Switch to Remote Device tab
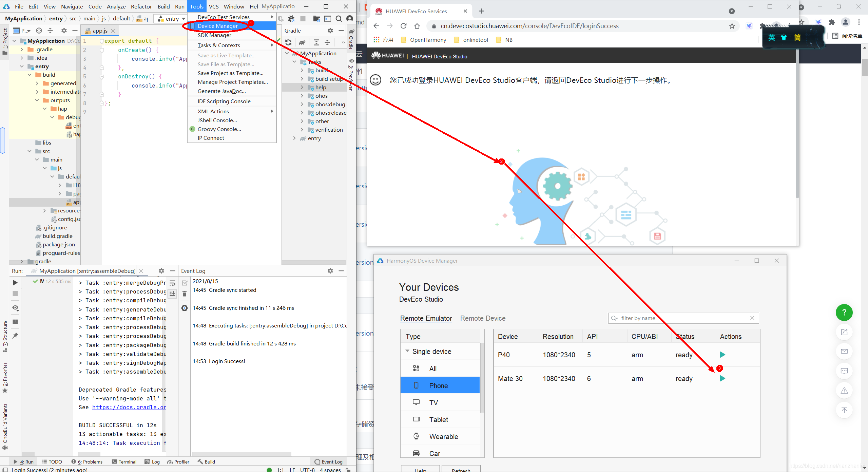Image resolution: width=868 pixels, height=472 pixels. tap(483, 318)
